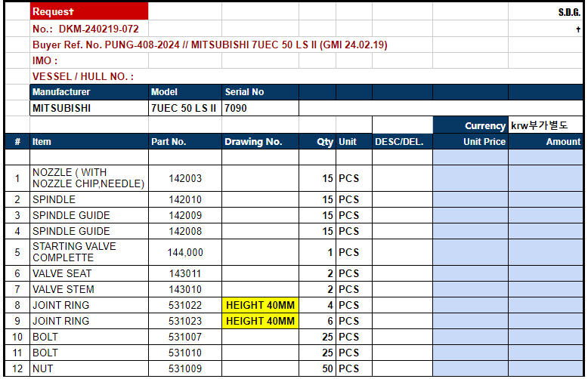Select the MITSUBISHI manufacturer cell
Screen dimensions: 588x379
[x=89, y=108]
